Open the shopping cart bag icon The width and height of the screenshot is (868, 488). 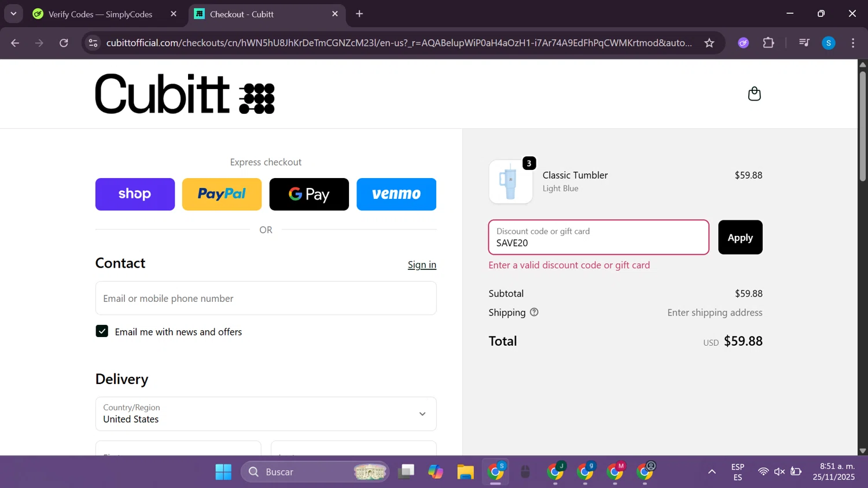754,94
